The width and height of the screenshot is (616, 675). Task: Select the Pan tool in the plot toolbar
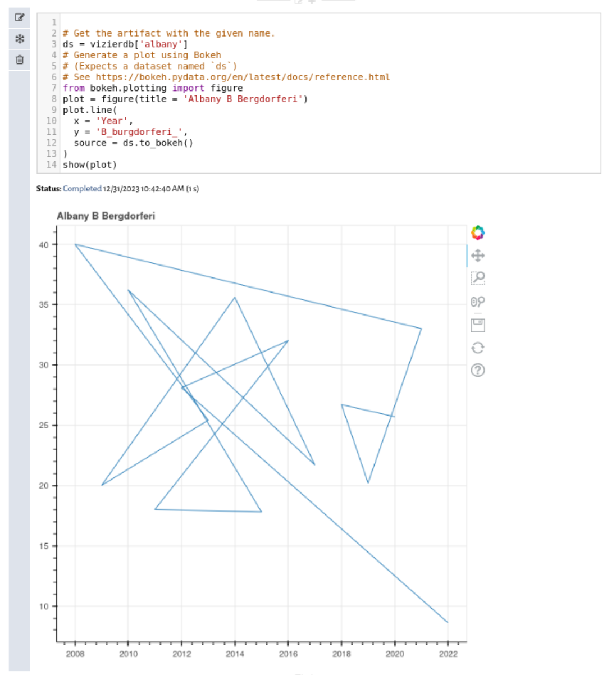[x=478, y=256]
